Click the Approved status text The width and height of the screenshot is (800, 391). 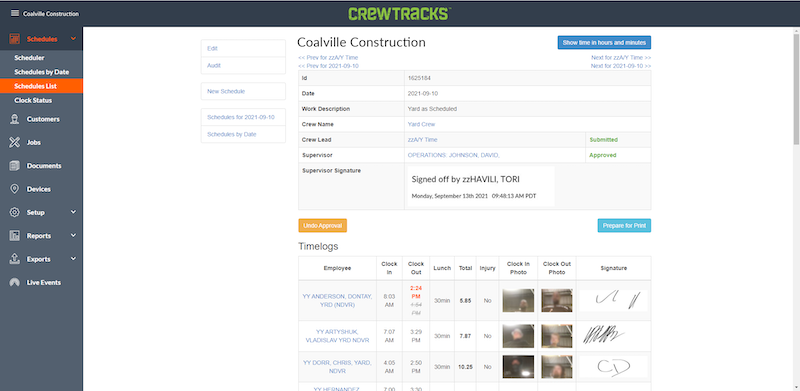(x=603, y=155)
